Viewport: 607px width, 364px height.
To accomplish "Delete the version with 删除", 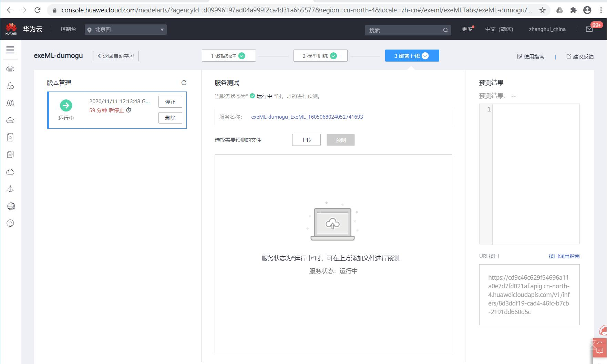I will tap(170, 118).
